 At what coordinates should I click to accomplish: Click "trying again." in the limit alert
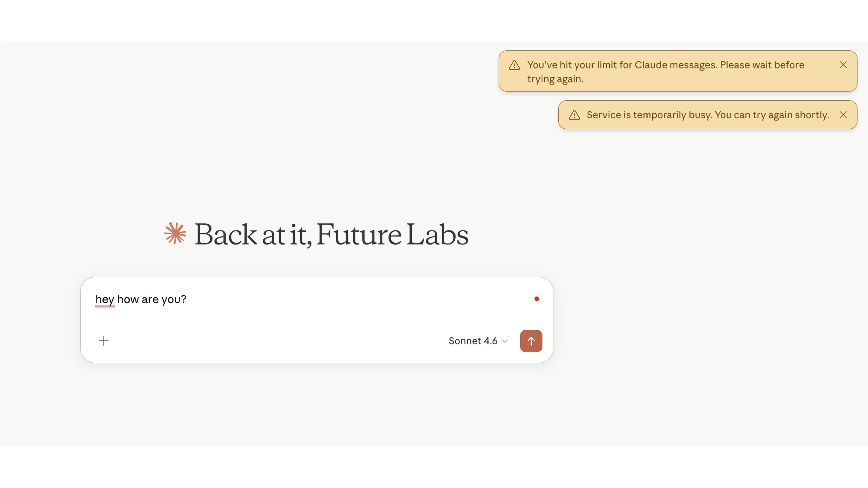click(x=555, y=79)
